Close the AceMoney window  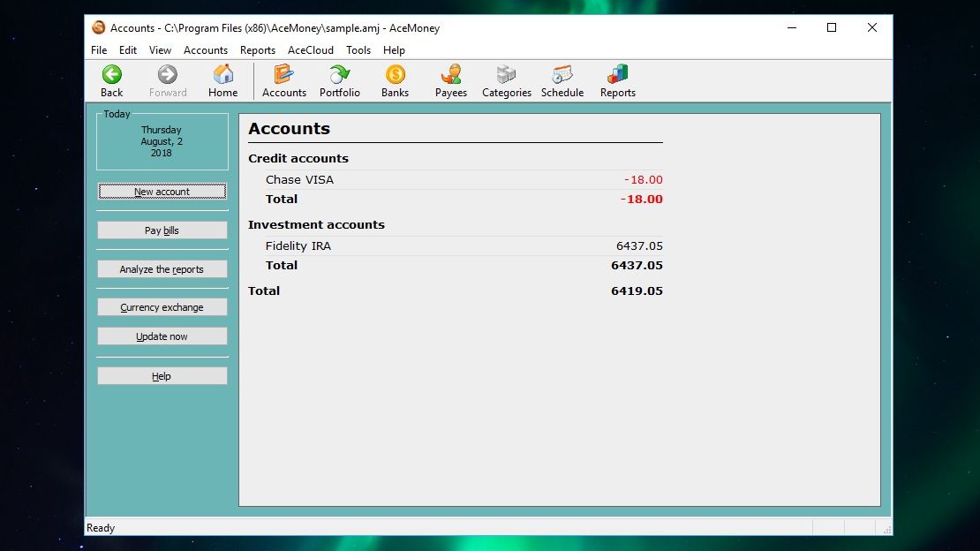point(872,27)
